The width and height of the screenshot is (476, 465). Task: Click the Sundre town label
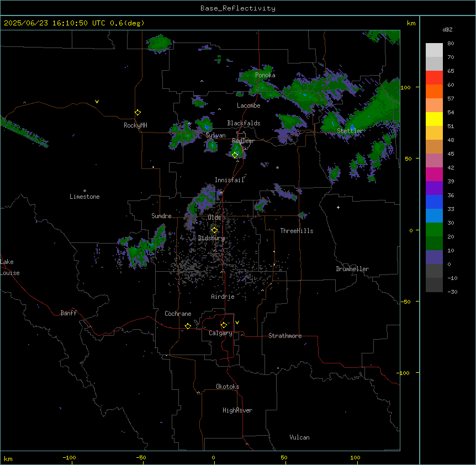pyautogui.click(x=161, y=216)
